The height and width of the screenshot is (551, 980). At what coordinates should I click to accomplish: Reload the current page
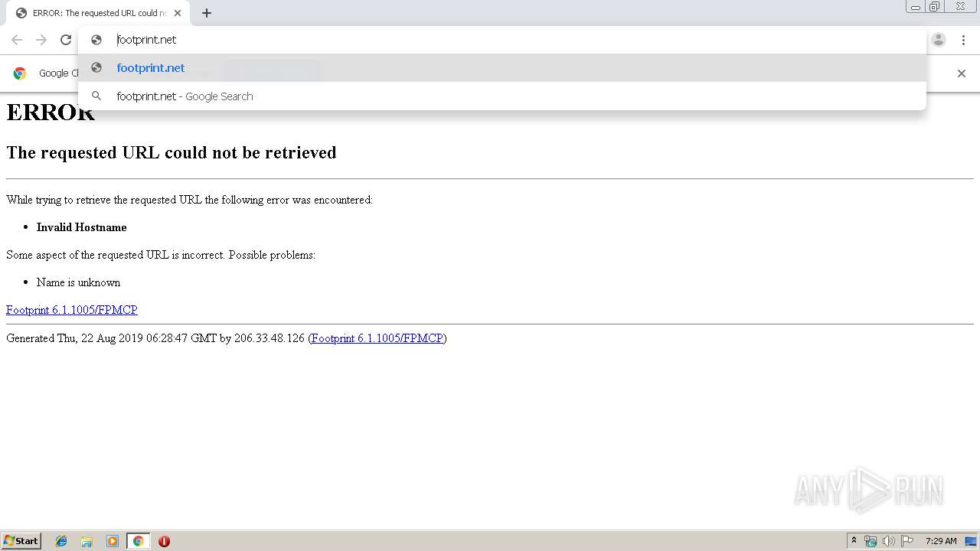tap(66, 40)
